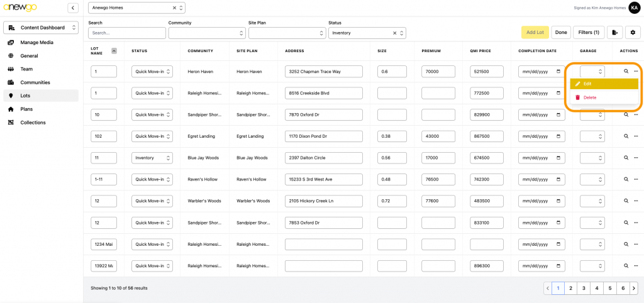Open the Content Dashboard selector

[x=41, y=28]
